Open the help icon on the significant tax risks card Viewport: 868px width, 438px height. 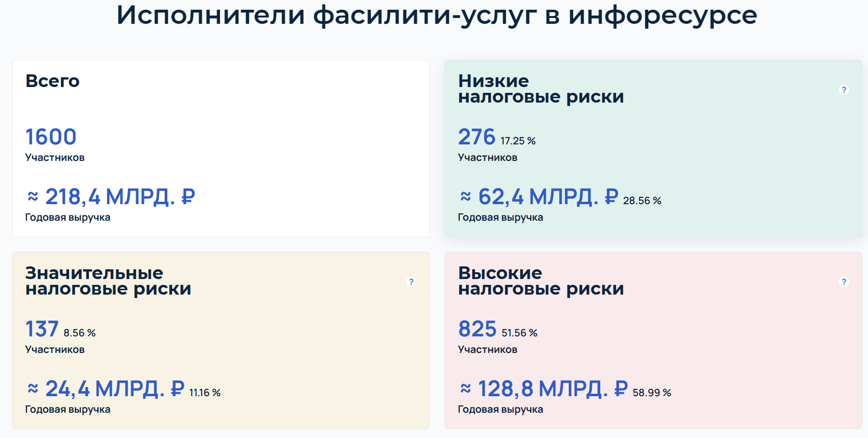[x=411, y=282]
